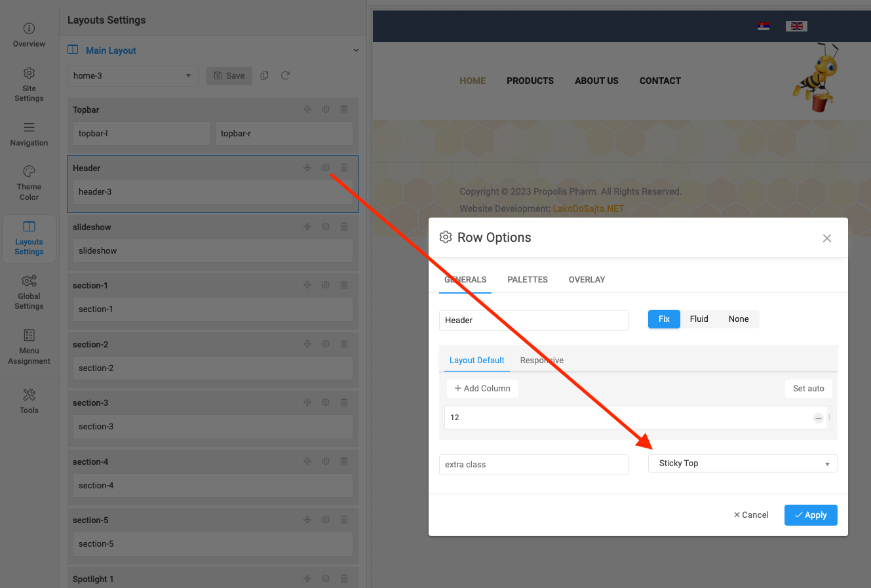This screenshot has width=871, height=588.
Task: Click Set auto column widths
Action: (808, 389)
